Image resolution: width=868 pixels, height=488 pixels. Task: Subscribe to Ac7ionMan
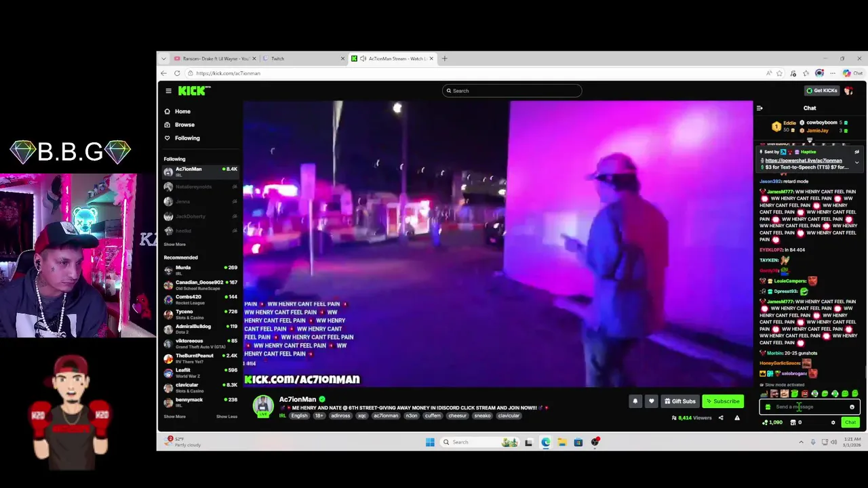click(x=723, y=401)
